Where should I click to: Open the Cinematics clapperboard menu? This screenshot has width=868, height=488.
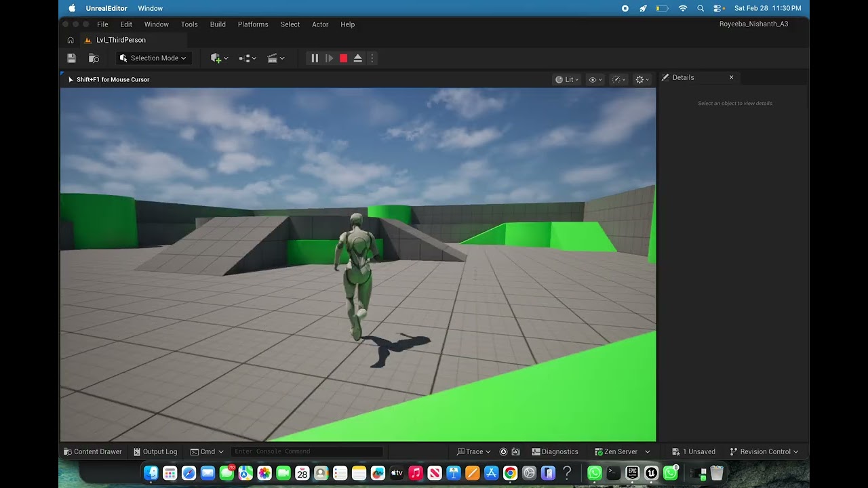[x=276, y=58]
